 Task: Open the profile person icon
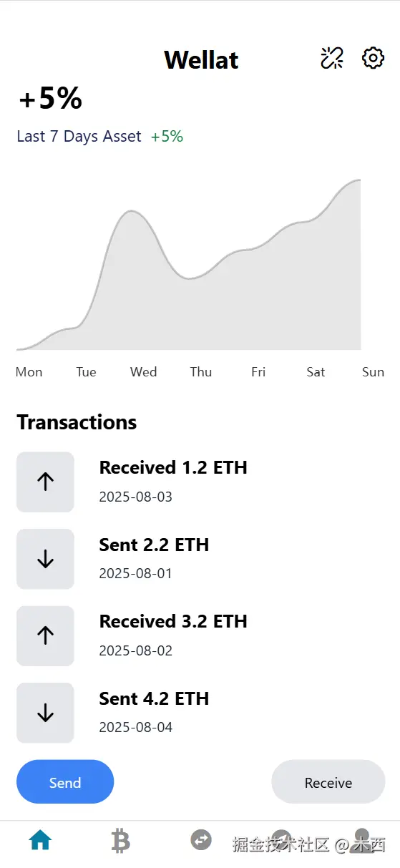[362, 839]
